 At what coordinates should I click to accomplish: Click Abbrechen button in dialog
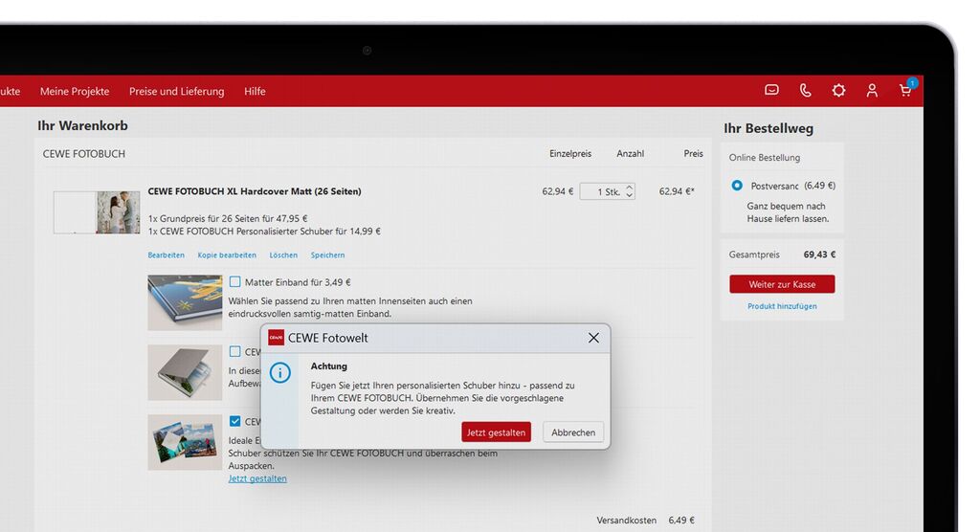[573, 432]
